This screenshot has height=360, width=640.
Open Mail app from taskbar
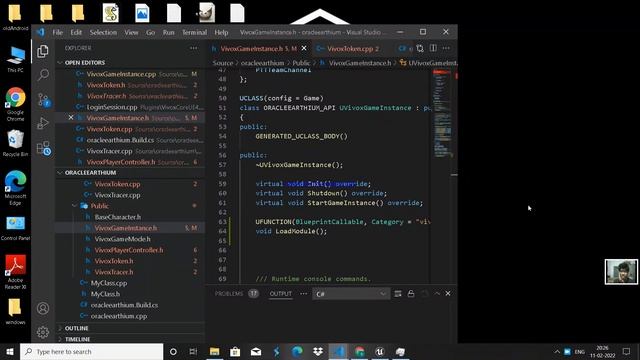click(256, 351)
